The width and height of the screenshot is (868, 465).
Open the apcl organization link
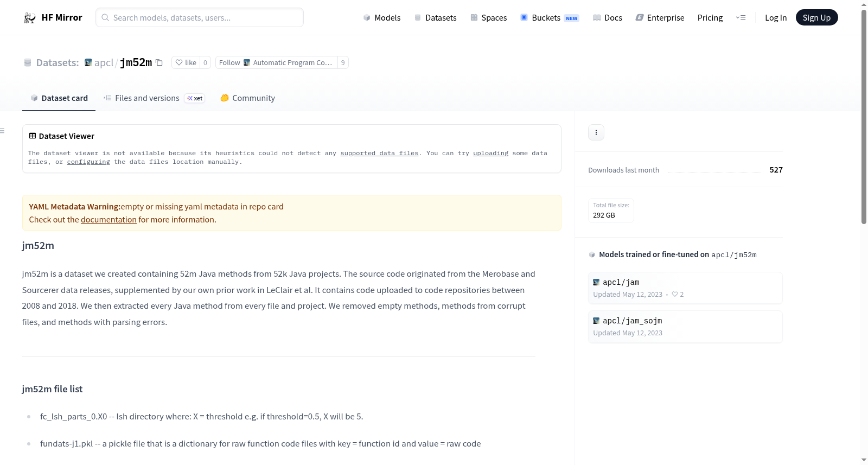point(104,63)
